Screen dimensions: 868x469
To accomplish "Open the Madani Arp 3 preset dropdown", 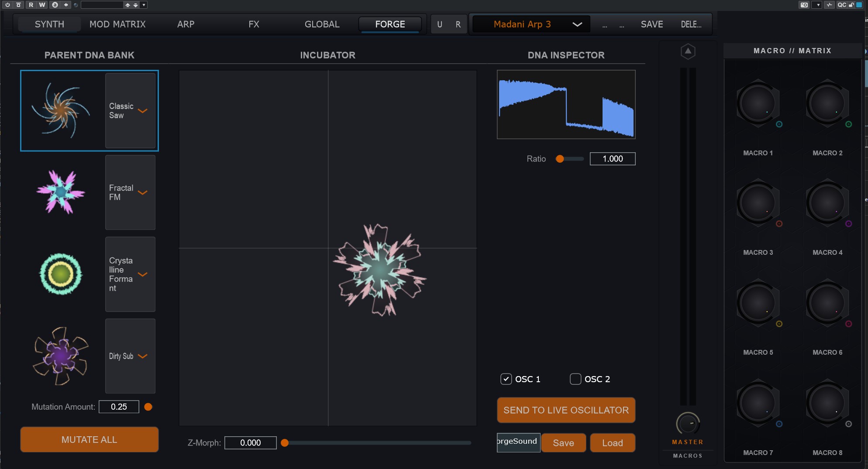I will point(577,24).
